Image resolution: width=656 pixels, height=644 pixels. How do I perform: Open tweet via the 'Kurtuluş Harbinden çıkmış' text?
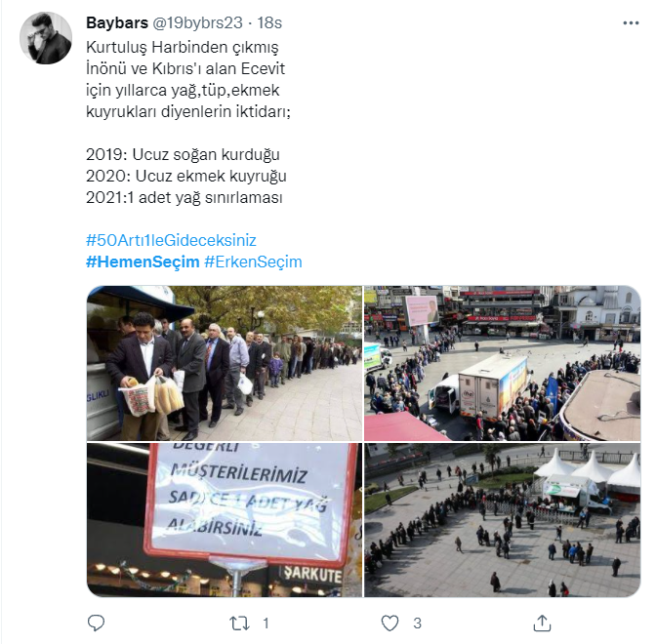tap(182, 47)
